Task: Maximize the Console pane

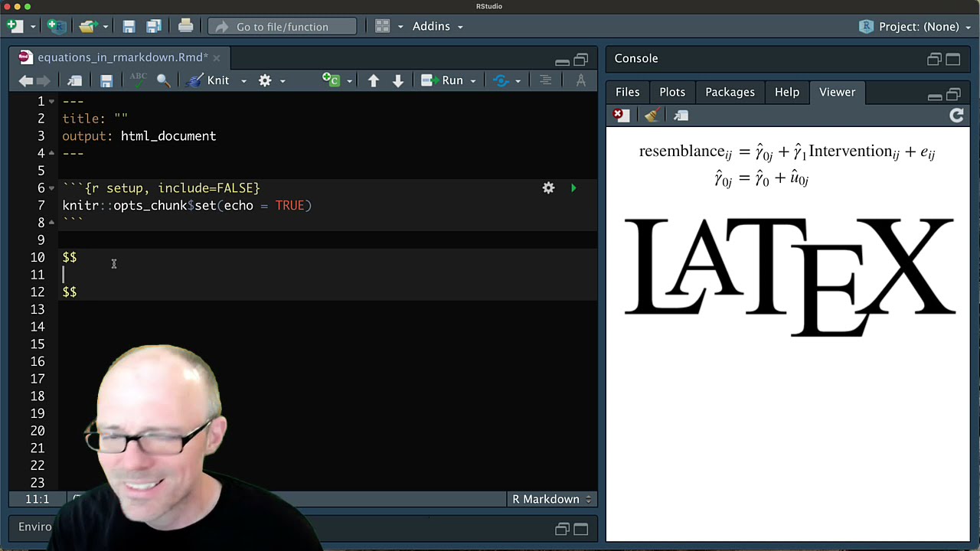Action: coord(953,59)
